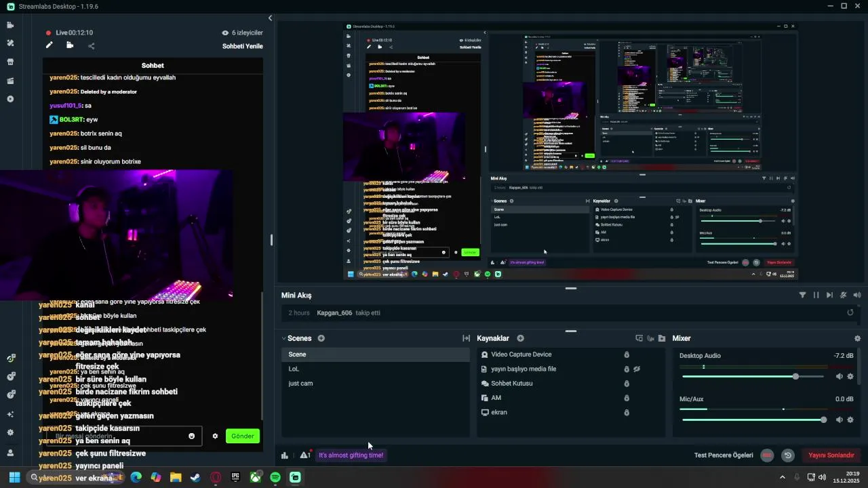This screenshot has width=868, height=488.
Task: Click Yayını Sonlandır to end stream
Action: tap(831, 455)
